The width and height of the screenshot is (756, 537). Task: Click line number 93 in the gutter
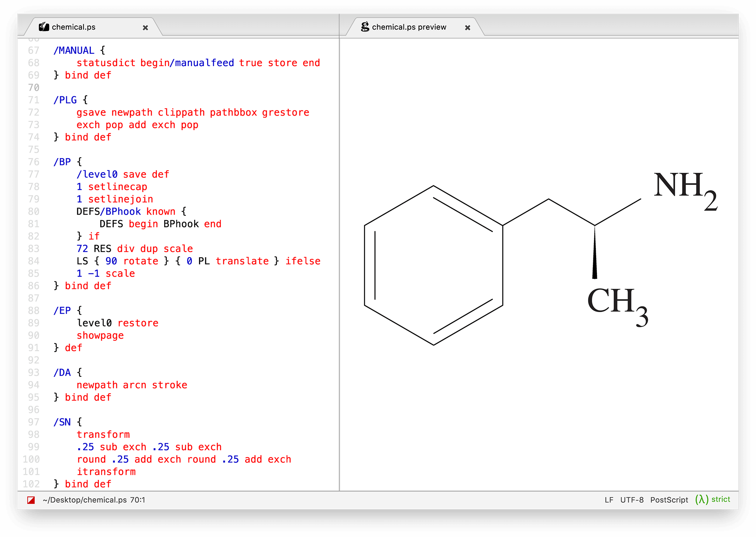(34, 372)
